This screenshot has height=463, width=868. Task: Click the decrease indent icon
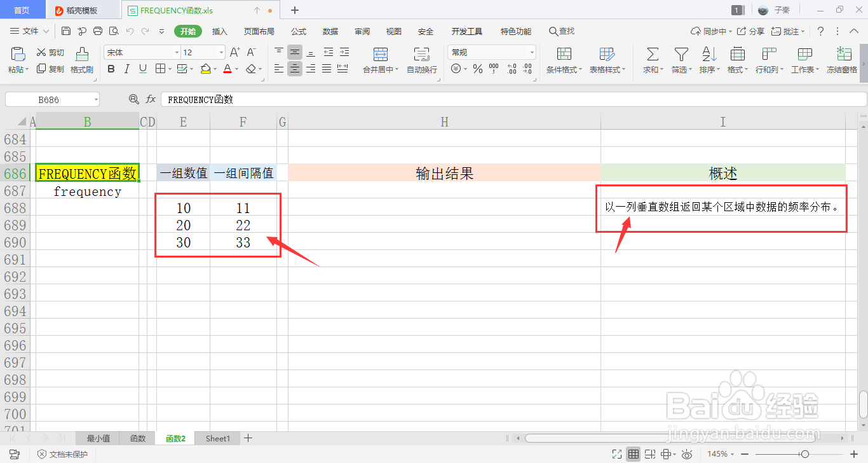point(328,52)
